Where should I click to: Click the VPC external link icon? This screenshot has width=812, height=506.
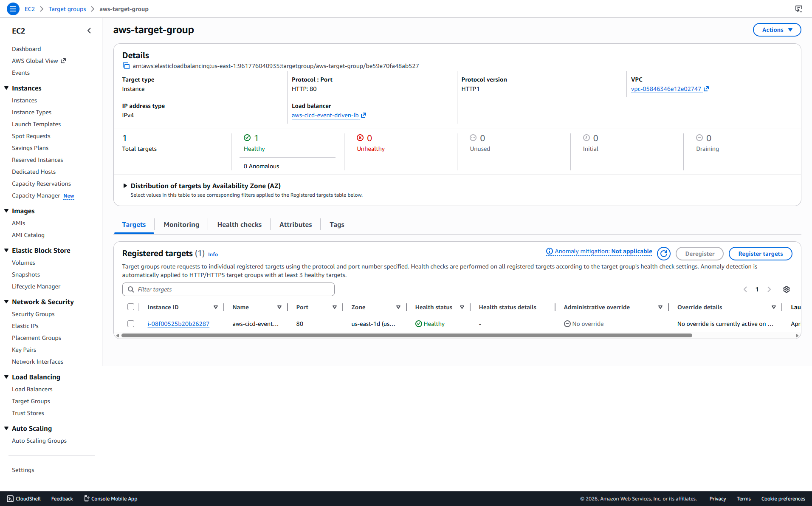706,89
